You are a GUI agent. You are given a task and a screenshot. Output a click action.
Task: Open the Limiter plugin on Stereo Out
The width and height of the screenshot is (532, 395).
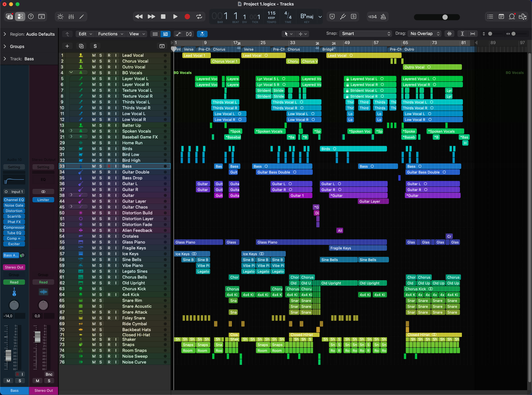(43, 200)
